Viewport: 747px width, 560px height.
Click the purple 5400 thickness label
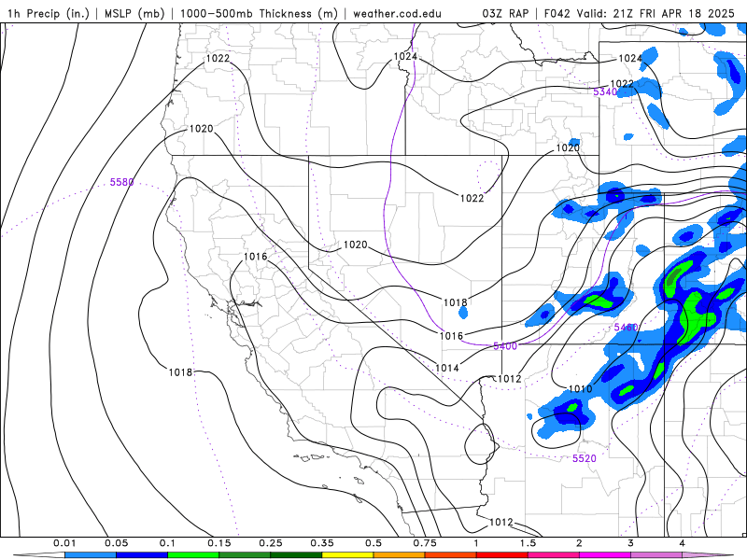(505, 346)
